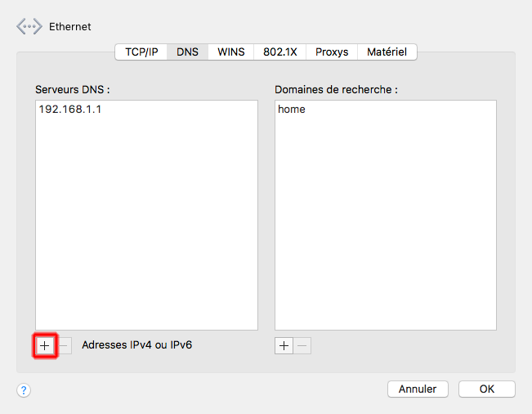Show the Proxys tab
Viewport: 532px width, 414px height.
coord(332,52)
